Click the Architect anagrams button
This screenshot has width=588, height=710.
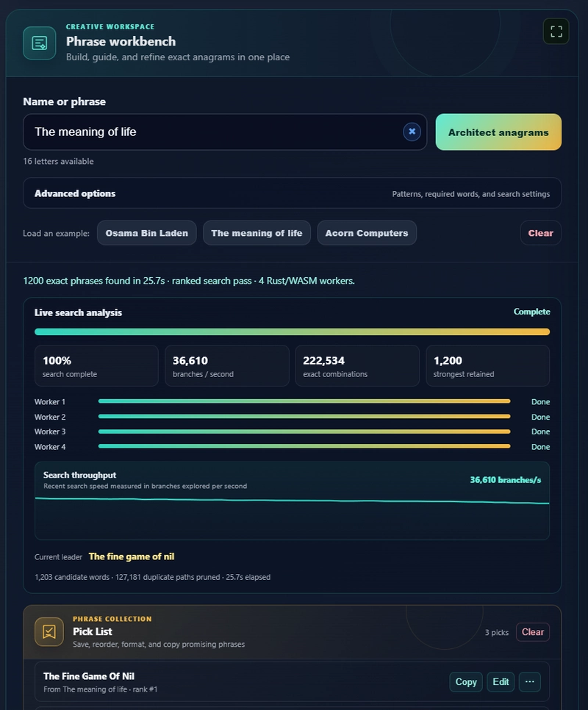coord(498,132)
